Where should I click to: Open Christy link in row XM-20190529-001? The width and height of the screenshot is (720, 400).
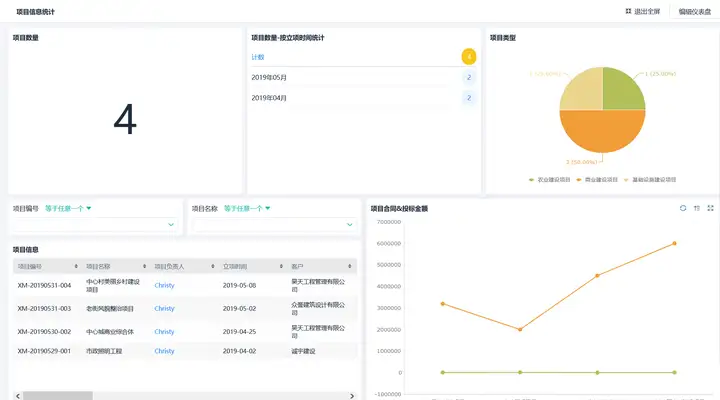(x=164, y=351)
